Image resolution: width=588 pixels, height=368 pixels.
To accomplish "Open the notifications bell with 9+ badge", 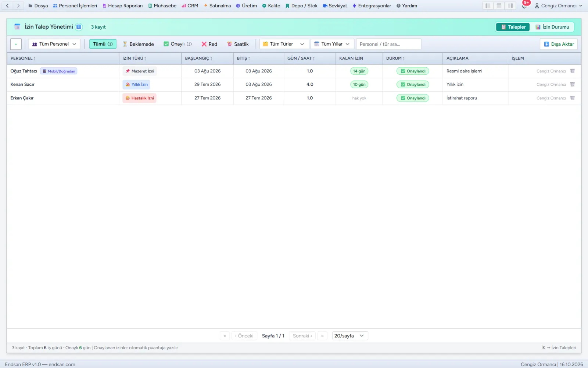I will pyautogui.click(x=524, y=6).
